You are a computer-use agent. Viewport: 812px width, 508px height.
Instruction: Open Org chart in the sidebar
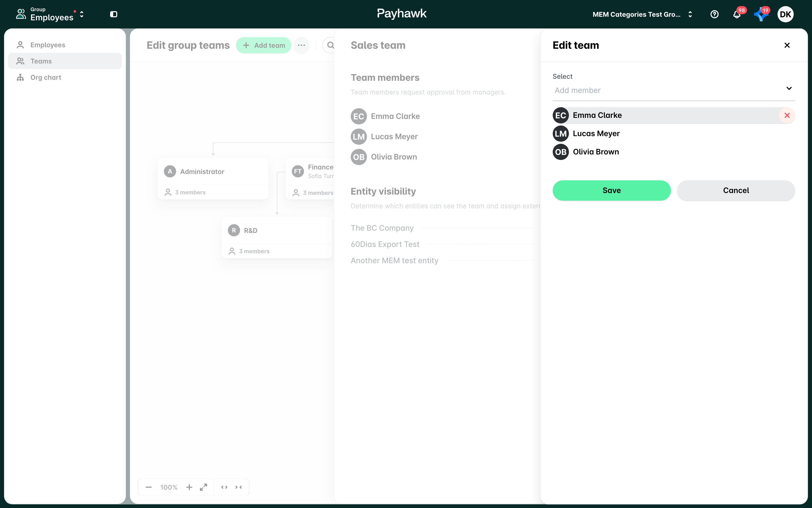[x=65, y=77]
